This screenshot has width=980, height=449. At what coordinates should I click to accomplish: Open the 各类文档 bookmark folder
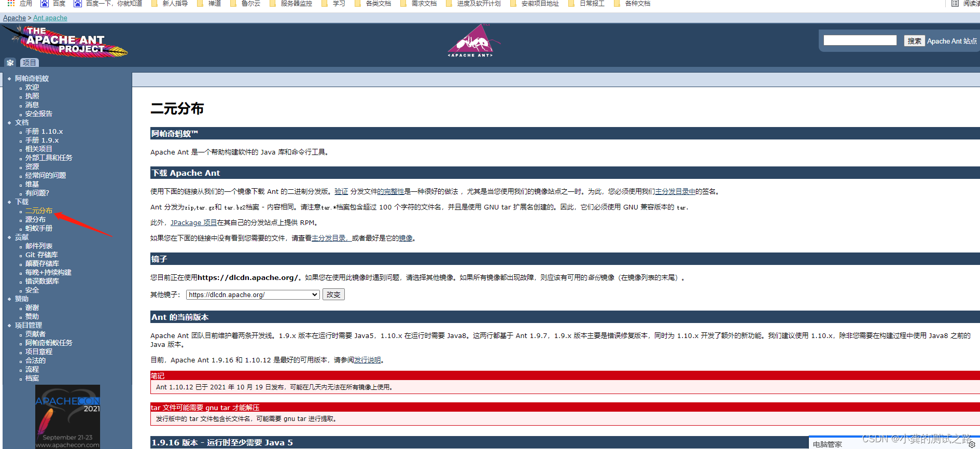373,3
